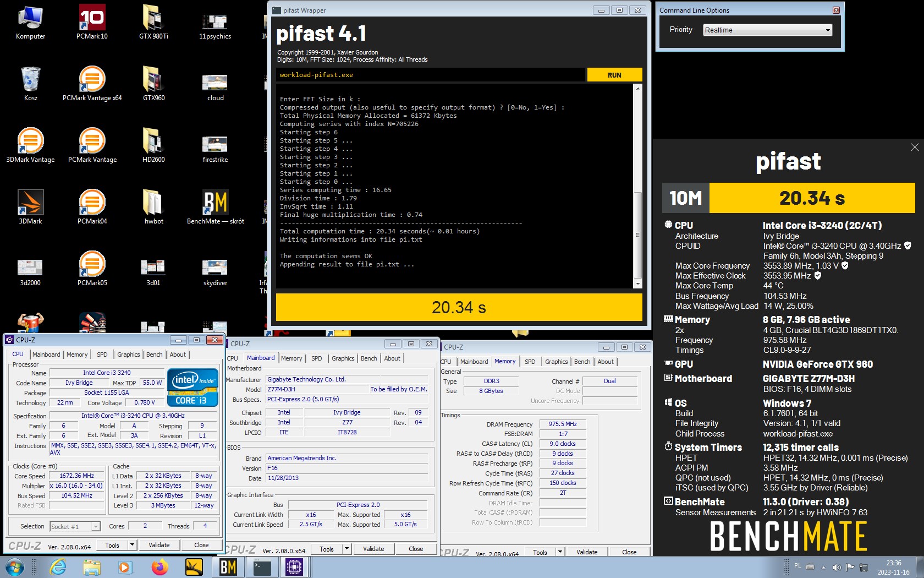Expand Tools dropdown arrow in left CPU-Z
Screen dimensions: 924x578
[x=132, y=545]
